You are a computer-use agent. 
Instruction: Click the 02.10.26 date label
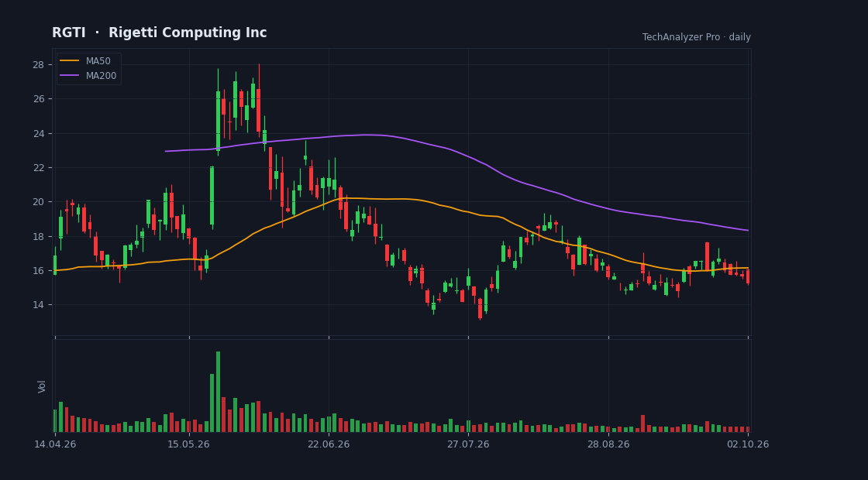click(x=748, y=444)
